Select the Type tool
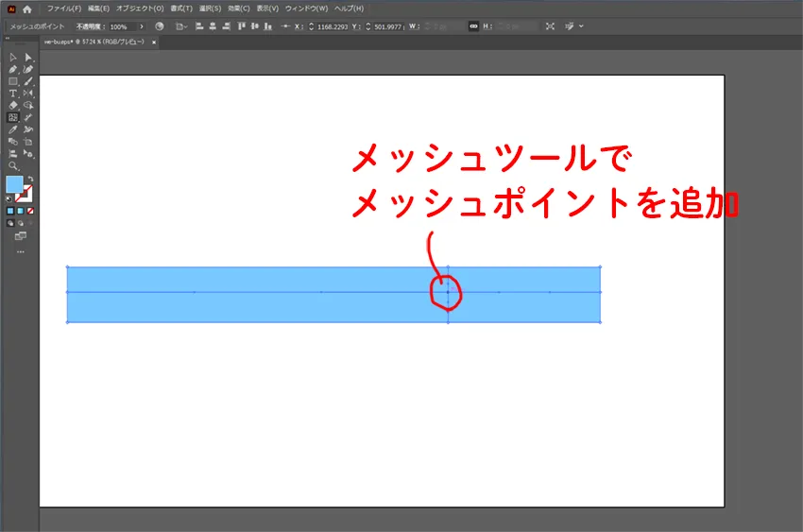Image resolution: width=803 pixels, height=532 pixels. click(x=13, y=94)
